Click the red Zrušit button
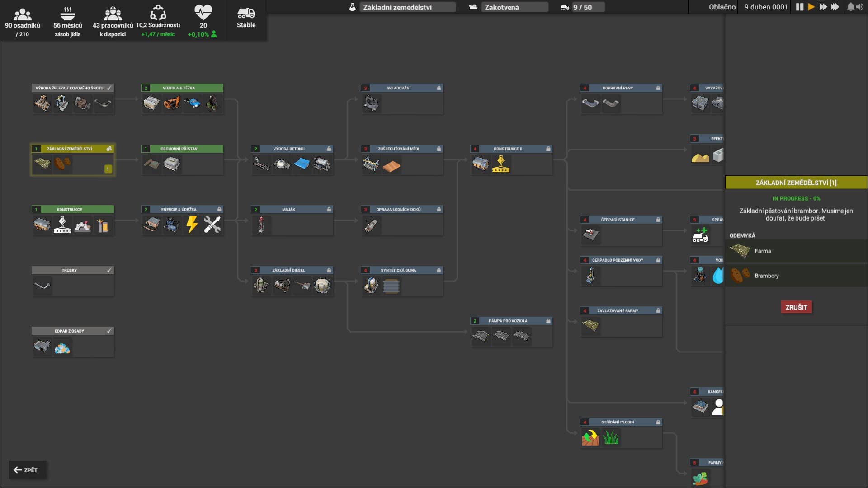Viewport: 868px width, 488px height. point(796,307)
